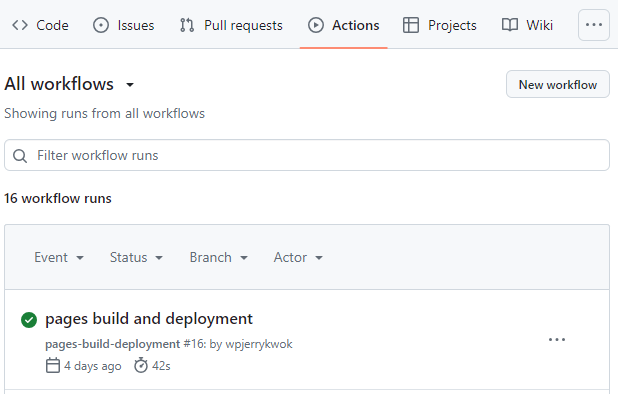618x394 pixels.
Task: Click Showing runs from all workflows text
Action: point(104,113)
